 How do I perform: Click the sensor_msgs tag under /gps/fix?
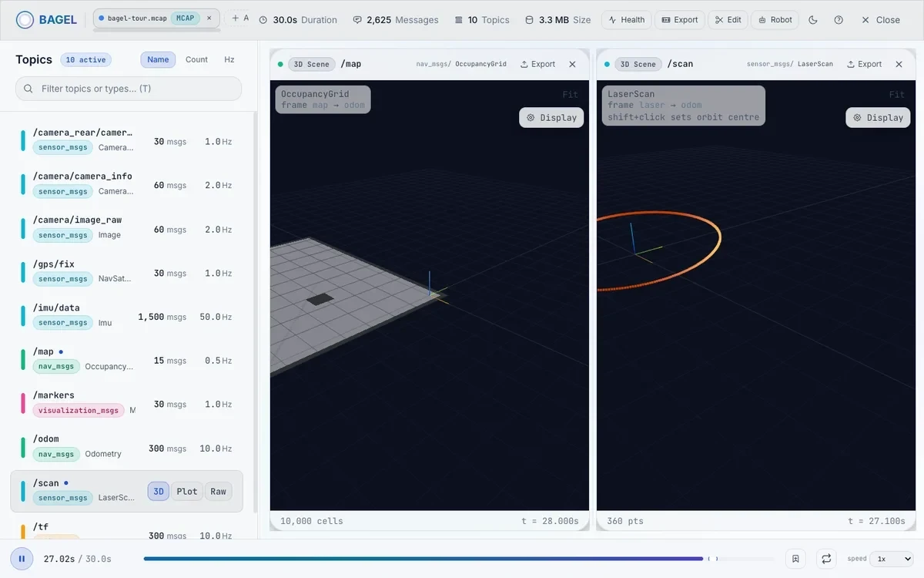pyautogui.click(x=63, y=279)
